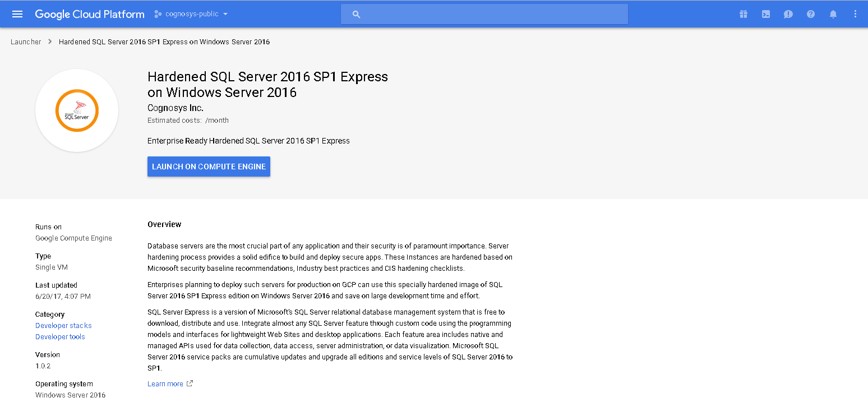Follow the Learn more link
This screenshot has height=402, width=868.
tap(165, 384)
